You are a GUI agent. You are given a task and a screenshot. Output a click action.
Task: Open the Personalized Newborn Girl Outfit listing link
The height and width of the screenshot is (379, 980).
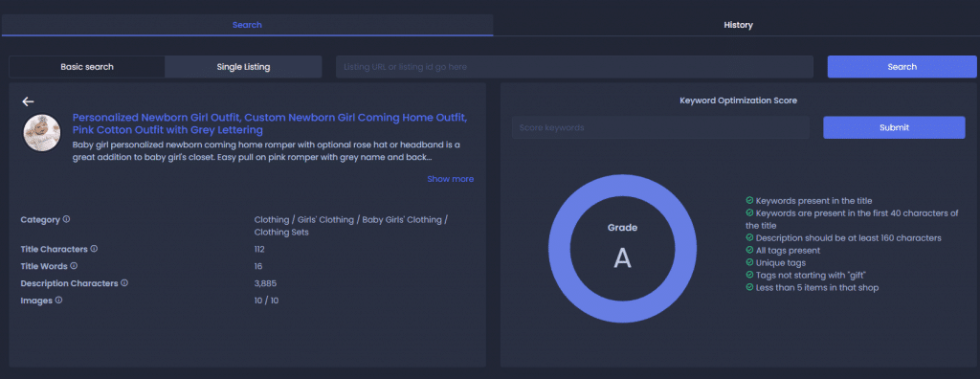point(270,123)
